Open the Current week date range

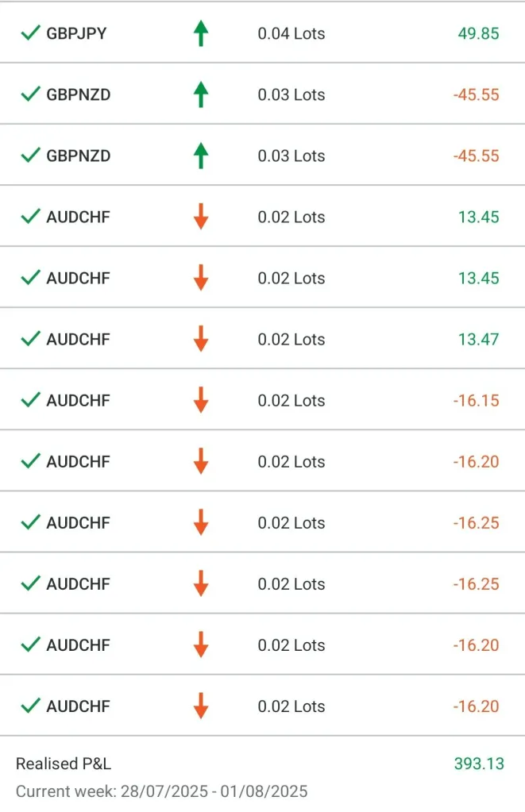[x=161, y=791]
